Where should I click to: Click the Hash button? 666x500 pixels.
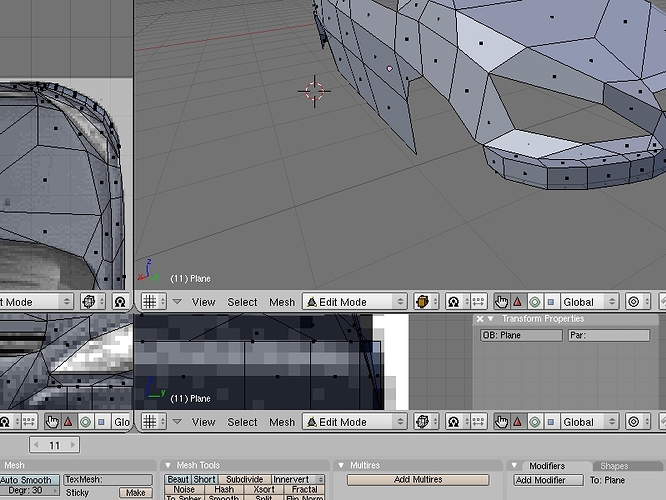coord(224,490)
